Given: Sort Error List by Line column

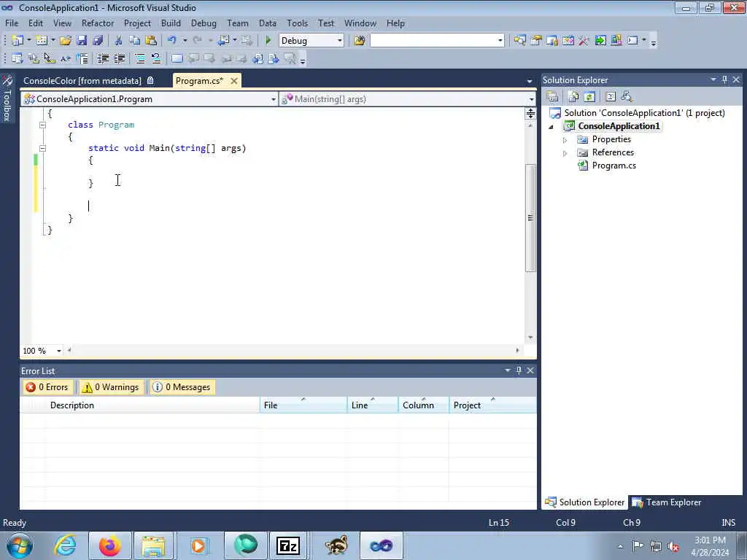Looking at the screenshot, I should 373,405.
